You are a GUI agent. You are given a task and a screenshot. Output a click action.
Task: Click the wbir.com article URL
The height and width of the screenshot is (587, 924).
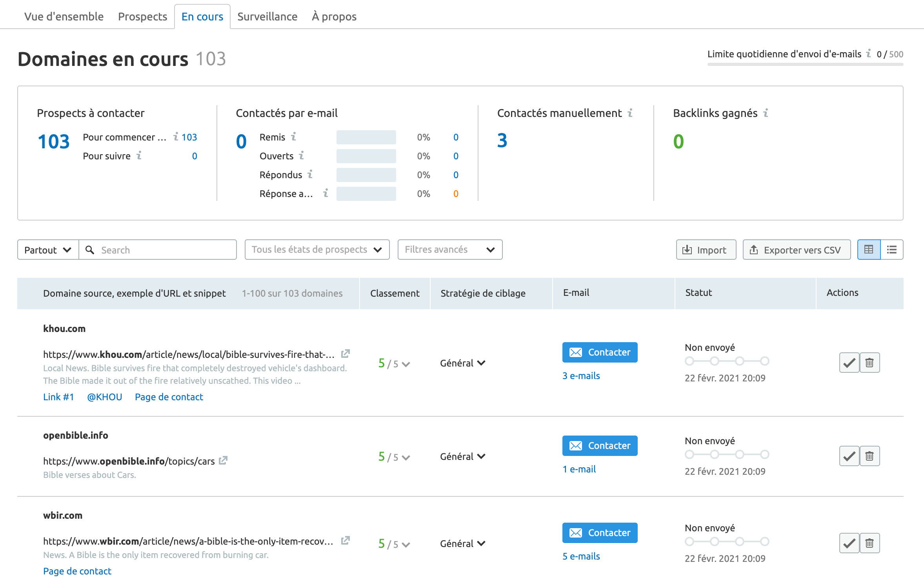point(188,541)
